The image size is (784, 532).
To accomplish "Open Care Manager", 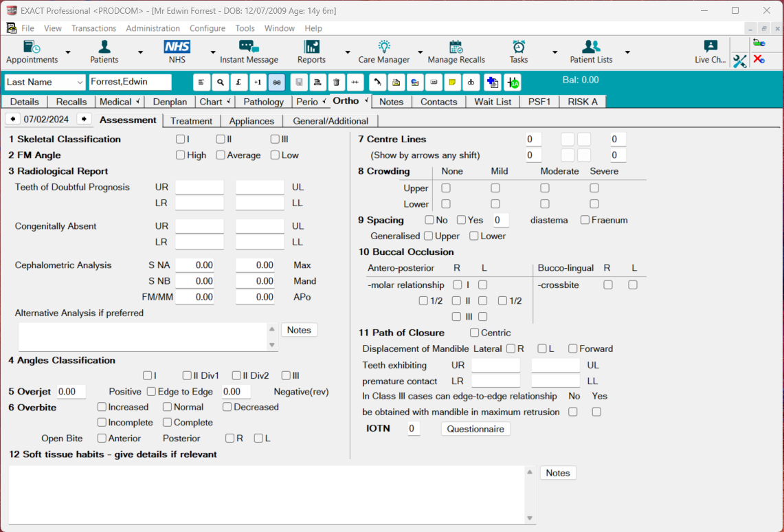I will [x=383, y=52].
